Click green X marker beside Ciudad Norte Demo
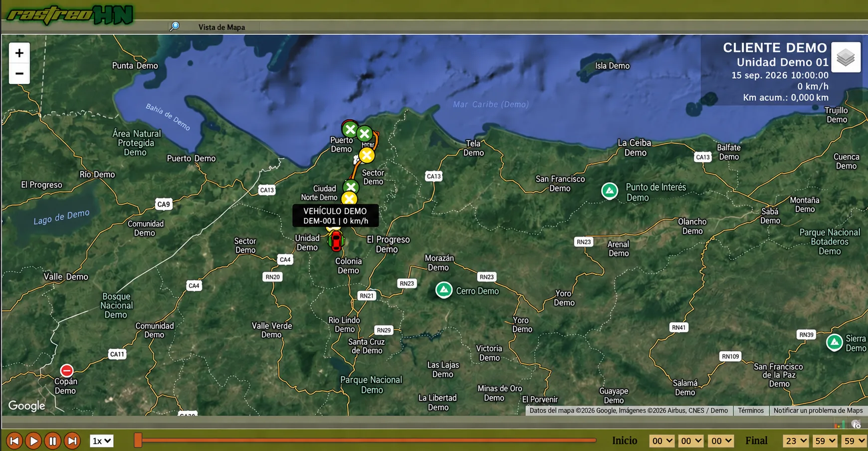Viewport: 868px width, 451px height. [351, 187]
